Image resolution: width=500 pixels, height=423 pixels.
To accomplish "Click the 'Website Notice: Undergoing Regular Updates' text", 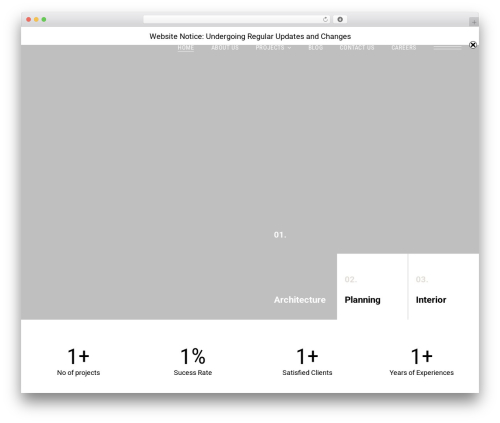I will 250,36.
